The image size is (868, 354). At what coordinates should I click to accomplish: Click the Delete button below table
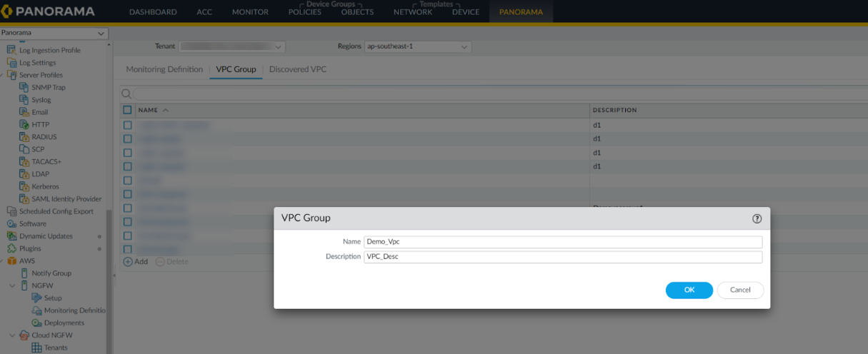[171, 261]
